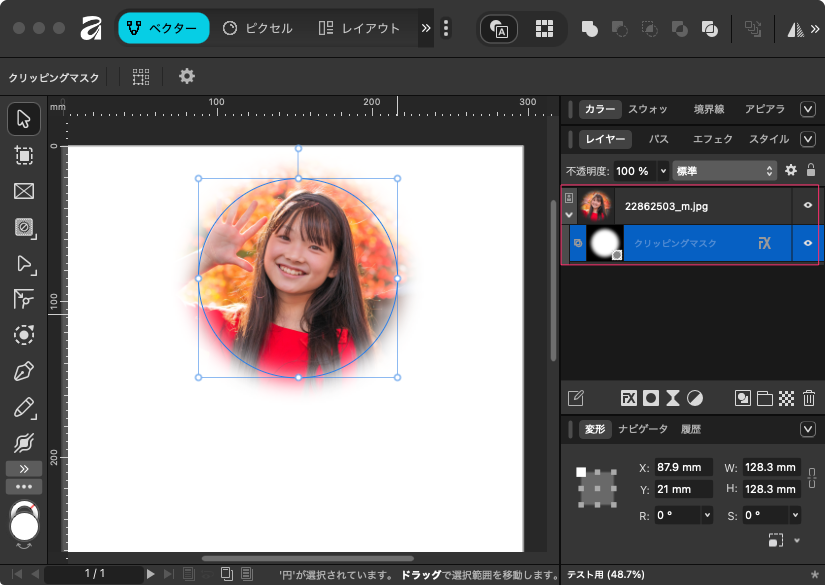Hide the 22862503_m.jpg layer
The height and width of the screenshot is (585, 825).
(807, 206)
